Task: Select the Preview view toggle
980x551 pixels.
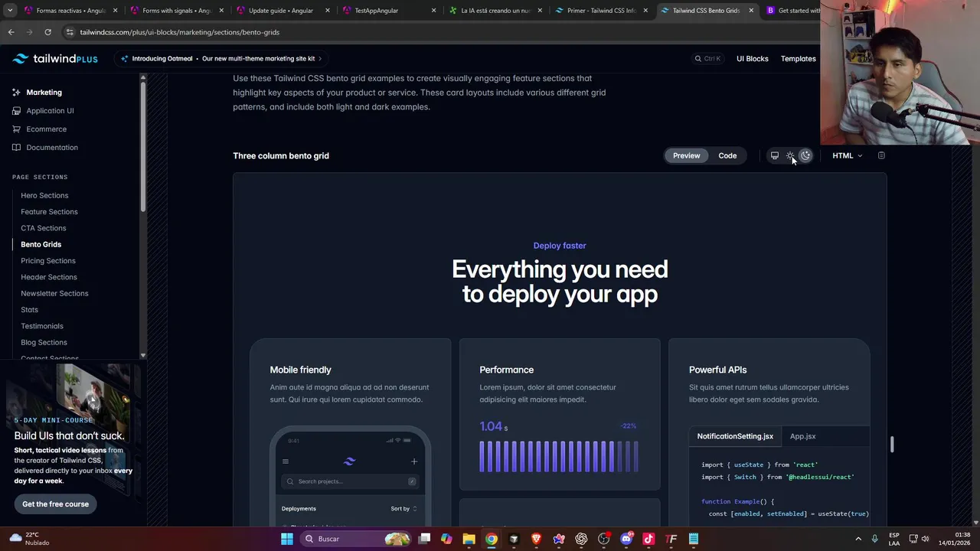Action: (x=686, y=155)
